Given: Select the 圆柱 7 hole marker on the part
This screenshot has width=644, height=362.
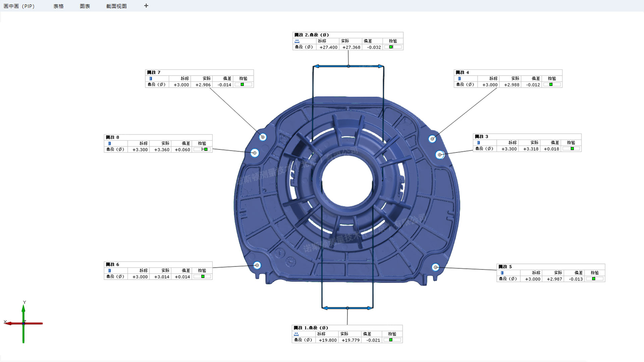Looking at the screenshot, I should click(263, 137).
